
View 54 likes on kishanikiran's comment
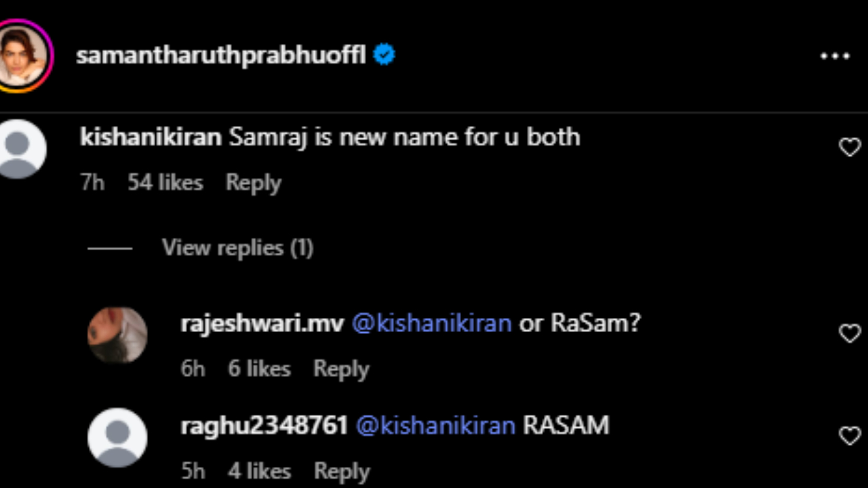[x=165, y=183]
